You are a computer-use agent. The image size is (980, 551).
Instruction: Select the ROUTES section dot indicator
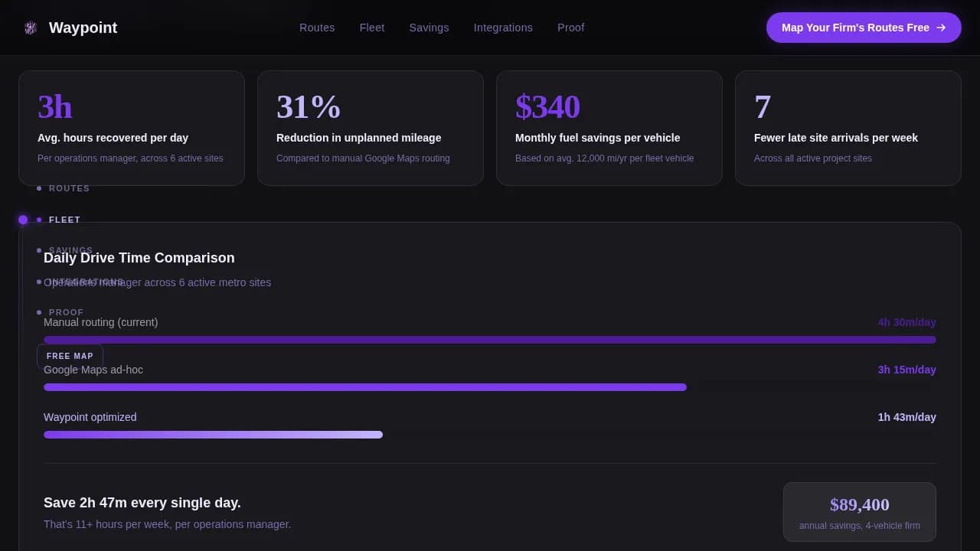39,188
